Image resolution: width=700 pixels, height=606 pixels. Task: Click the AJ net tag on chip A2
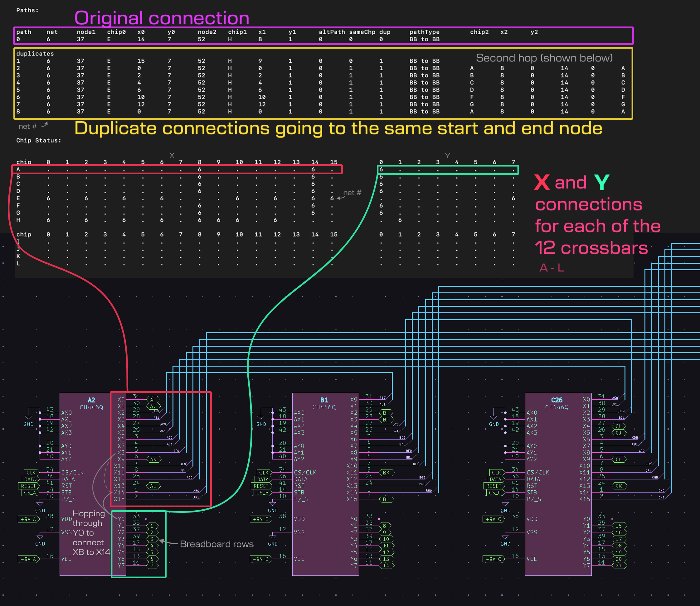(153, 406)
